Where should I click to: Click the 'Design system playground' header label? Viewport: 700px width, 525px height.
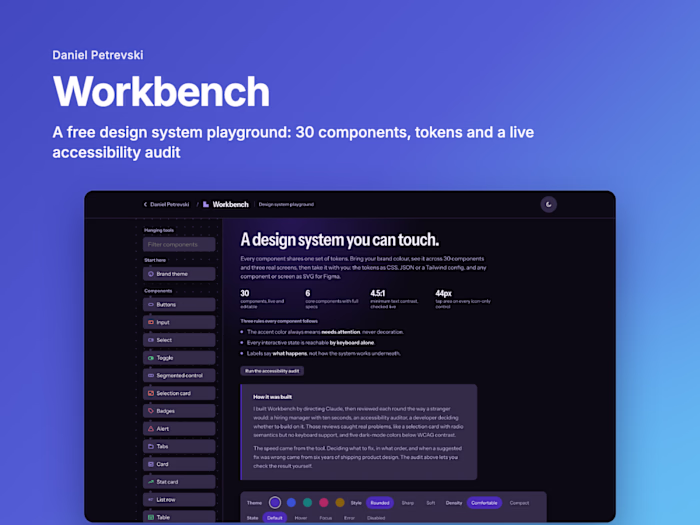286,204
